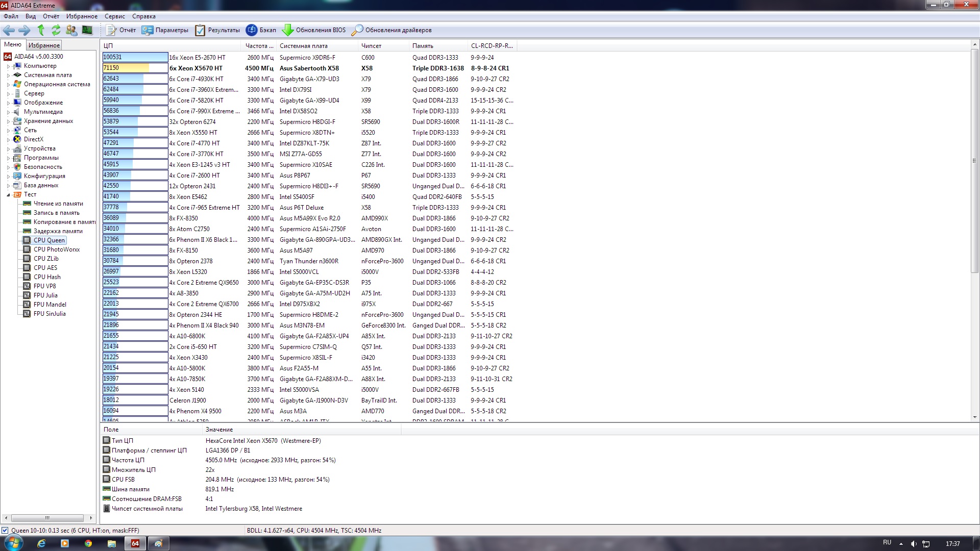980x551 pixels.
Task: Open the Отчёт report wizard
Action: click(121, 30)
